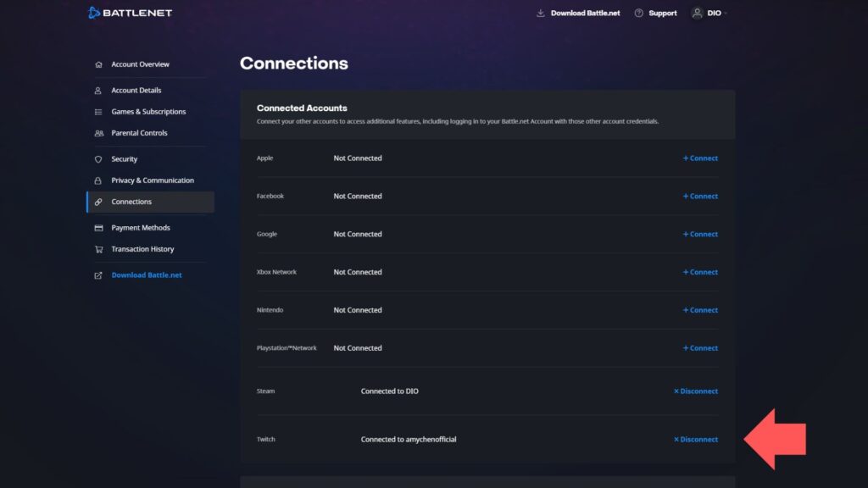Click the card icon beside Payment Methods

[x=97, y=227]
